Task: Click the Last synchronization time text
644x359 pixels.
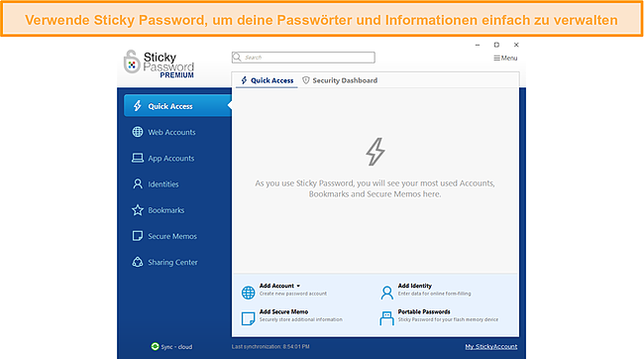Action: tap(270, 347)
